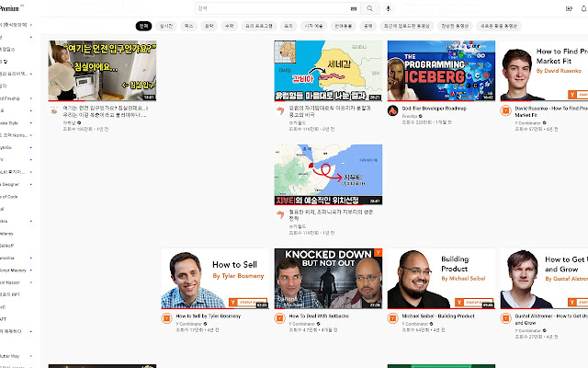Play the bedroom entrance apartment thumbnail
Image resolution: width=588 pixels, height=368 pixels.
(102, 71)
